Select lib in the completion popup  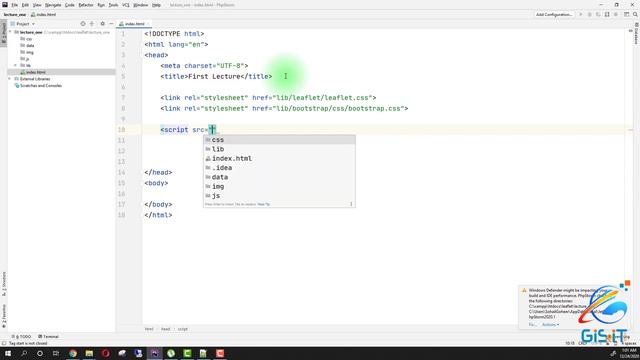(x=279, y=149)
